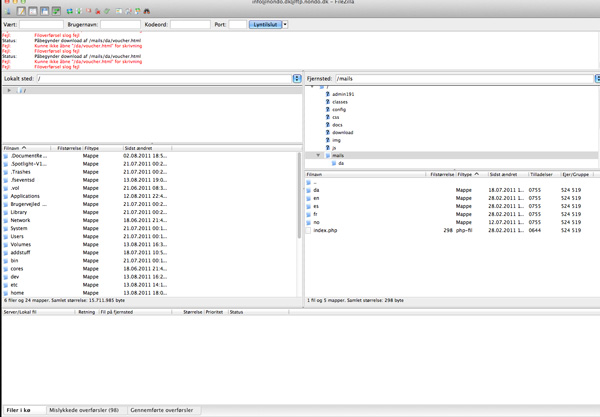Screen dimensions: 600x417
Task: Select remote no folder icon
Action: point(308,222)
